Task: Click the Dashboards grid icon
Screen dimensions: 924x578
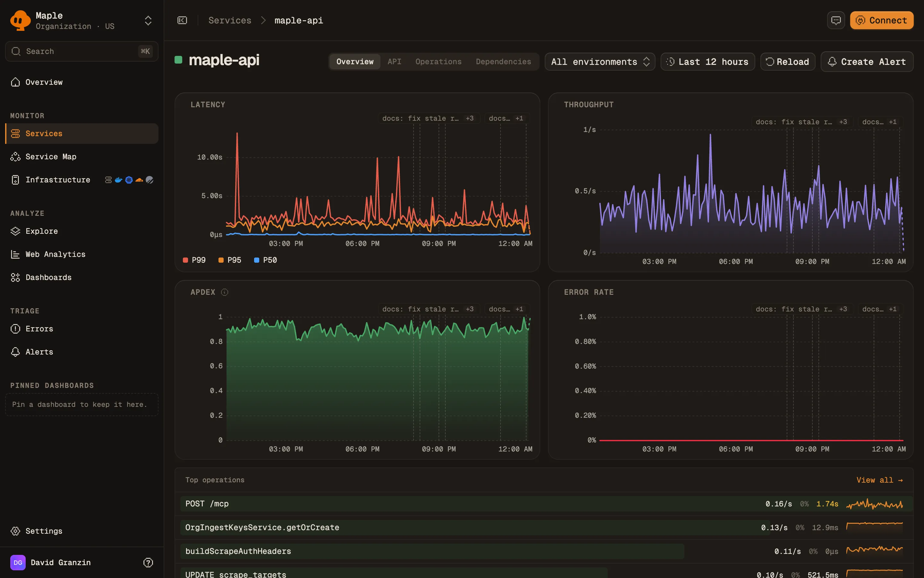Action: point(15,277)
